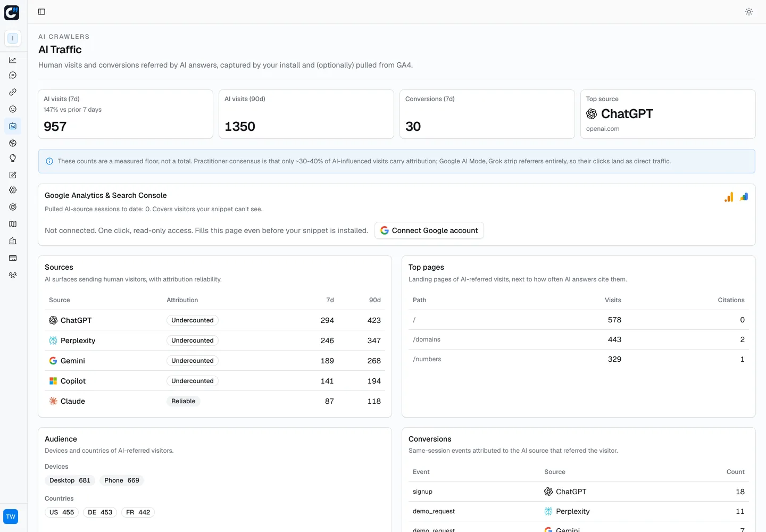Open the globe sidebar icon
Screen dimensions: 766x532
[13, 143]
